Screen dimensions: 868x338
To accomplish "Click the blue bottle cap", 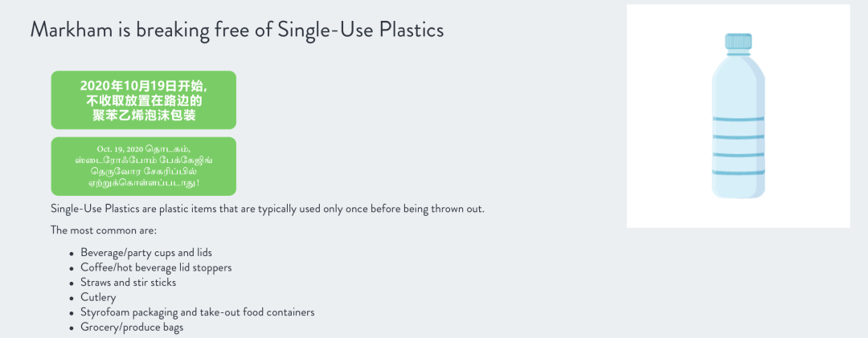I will 739,43.
